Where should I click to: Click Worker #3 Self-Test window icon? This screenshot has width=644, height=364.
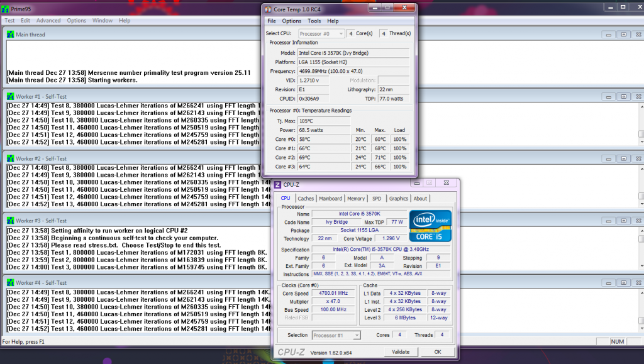click(x=10, y=221)
